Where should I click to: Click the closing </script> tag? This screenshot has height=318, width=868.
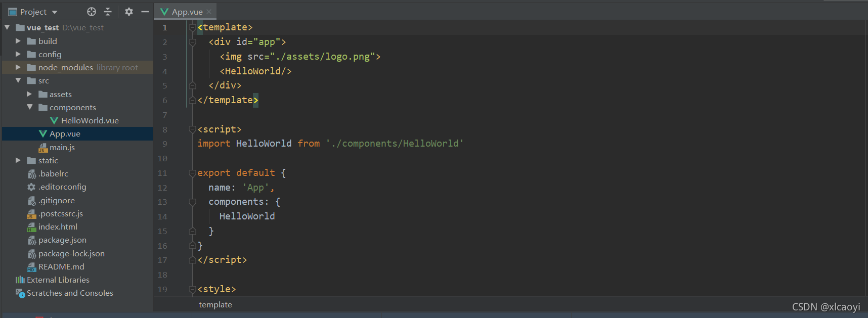(222, 260)
